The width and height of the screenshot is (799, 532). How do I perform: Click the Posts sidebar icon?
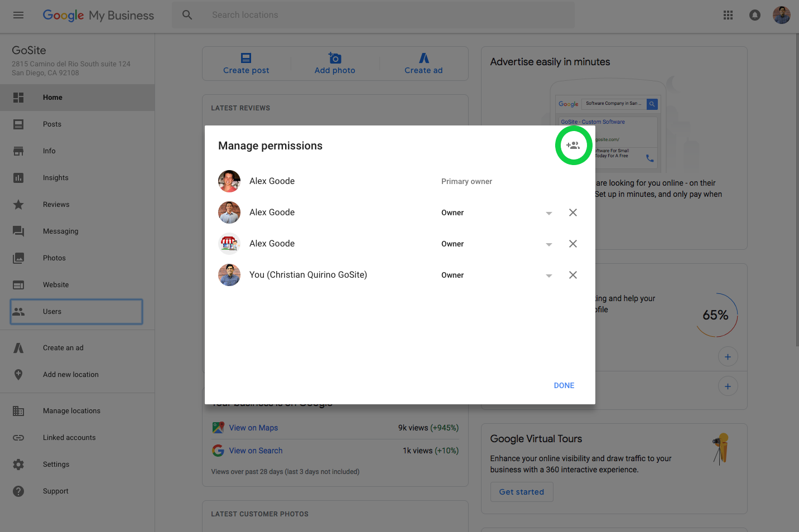tap(18, 124)
